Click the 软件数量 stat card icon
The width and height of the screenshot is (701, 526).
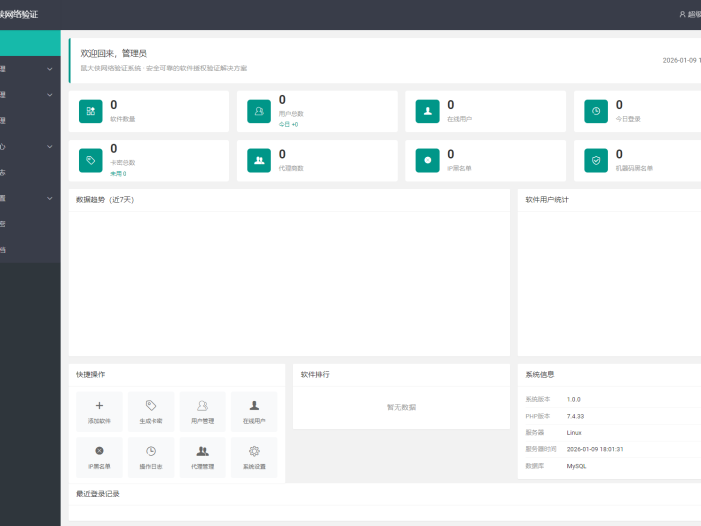(91, 111)
